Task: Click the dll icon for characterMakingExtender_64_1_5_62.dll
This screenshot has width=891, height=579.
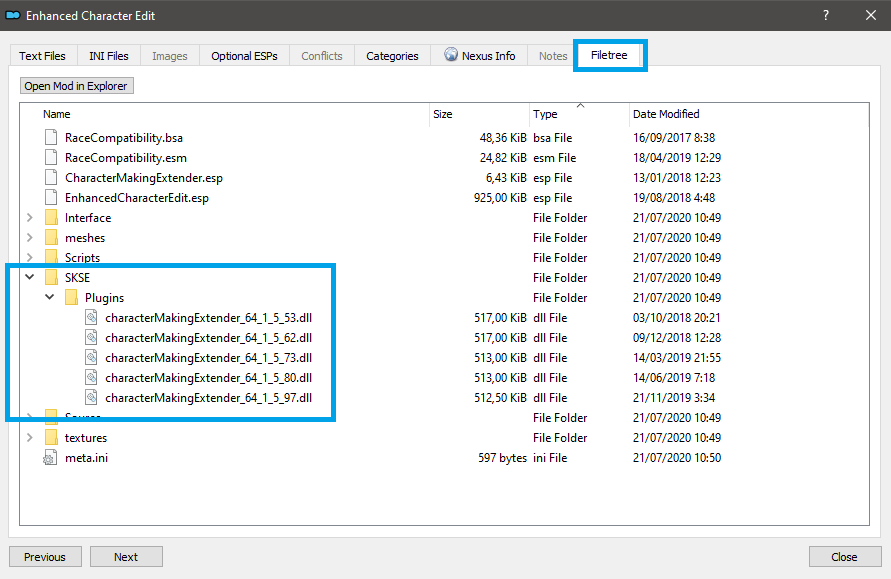Action: [x=91, y=337]
